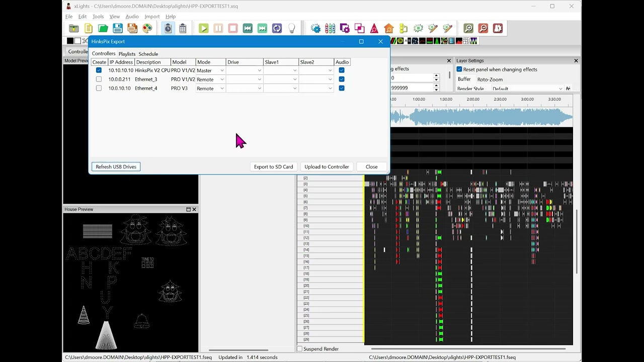Jump to last frame icon
644x362 pixels.
point(262,29)
